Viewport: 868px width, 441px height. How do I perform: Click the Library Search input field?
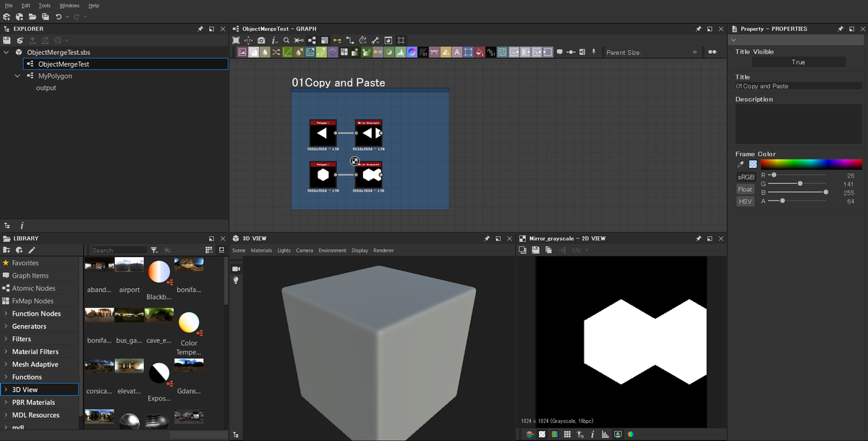pos(119,251)
